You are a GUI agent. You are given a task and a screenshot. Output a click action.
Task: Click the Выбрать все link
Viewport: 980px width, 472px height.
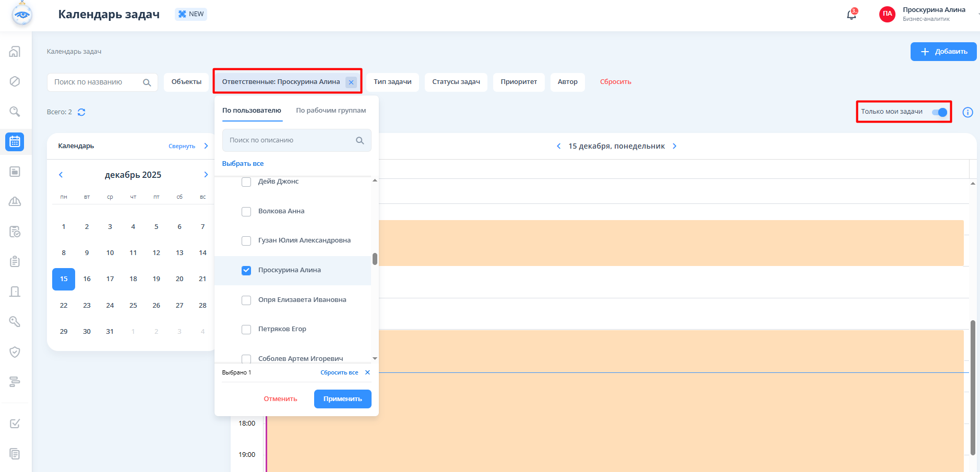(x=243, y=164)
